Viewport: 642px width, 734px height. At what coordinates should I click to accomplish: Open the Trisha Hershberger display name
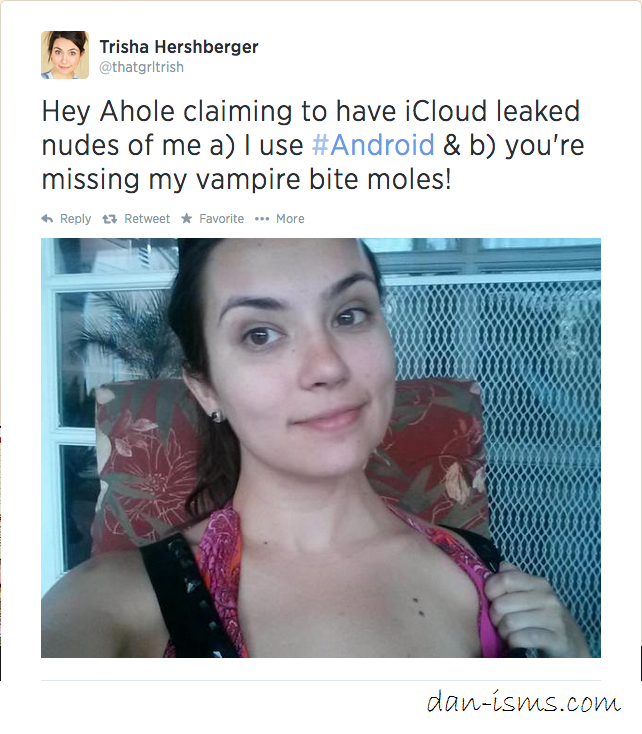tap(179, 47)
